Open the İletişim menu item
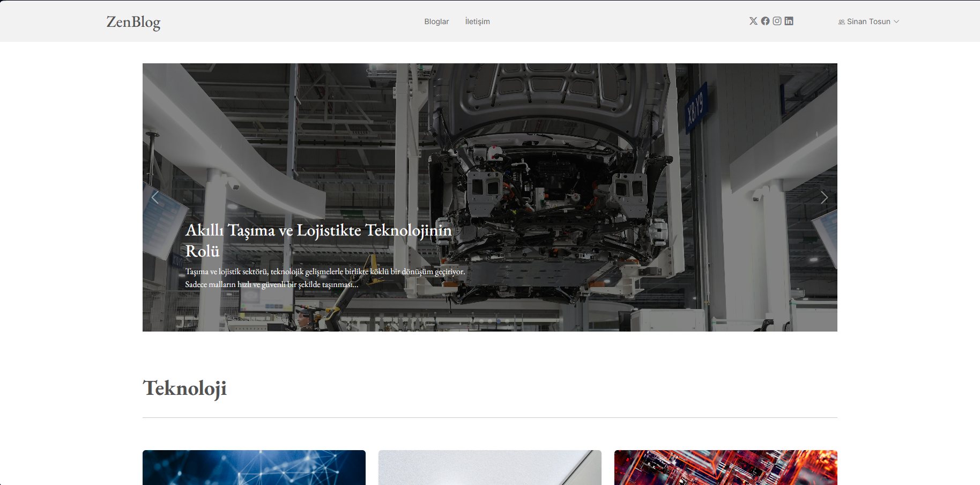The height and width of the screenshot is (485, 980). coord(477,21)
